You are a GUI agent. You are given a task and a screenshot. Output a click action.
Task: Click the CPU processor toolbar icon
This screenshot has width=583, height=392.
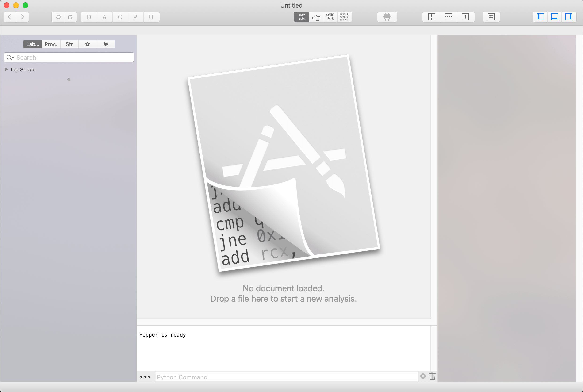(387, 17)
